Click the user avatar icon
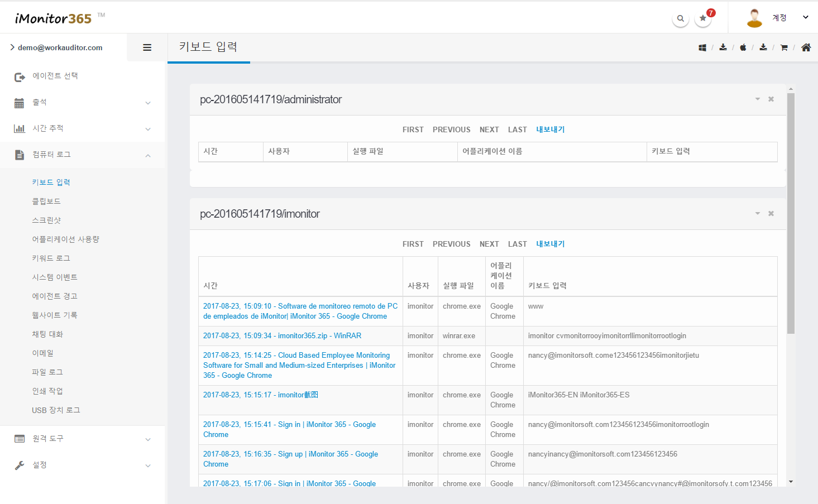 [754, 18]
